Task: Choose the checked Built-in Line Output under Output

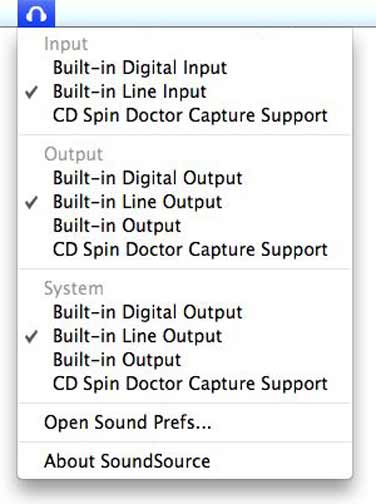Action: tap(185, 202)
